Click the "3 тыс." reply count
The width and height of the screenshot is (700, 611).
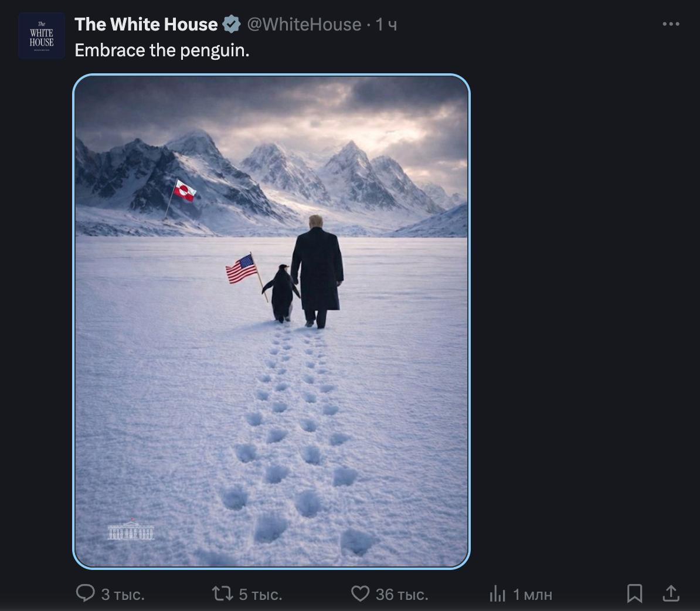coord(123,595)
